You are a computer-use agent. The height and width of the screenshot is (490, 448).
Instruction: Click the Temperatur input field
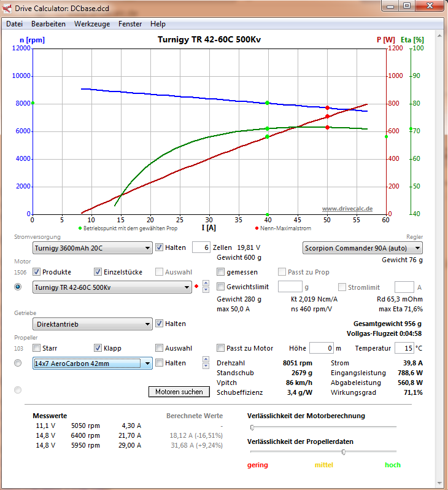tap(404, 348)
